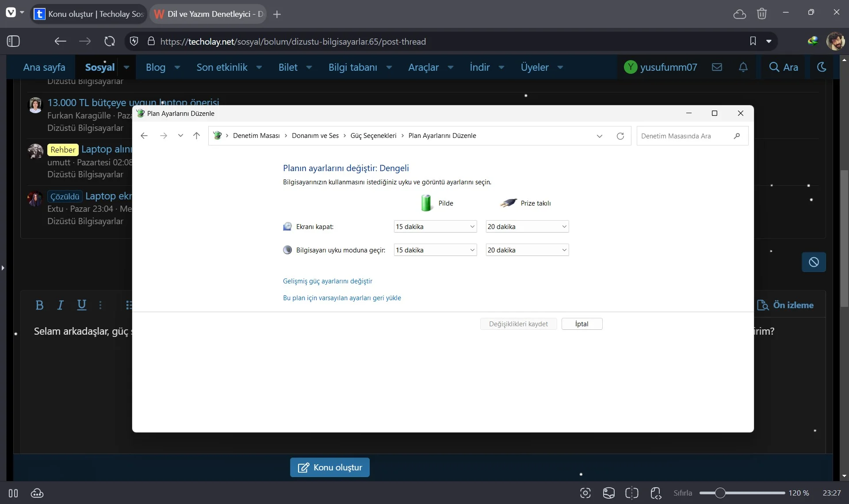Expand the Control Panel address history dropdown
The height and width of the screenshot is (504, 849).
click(600, 136)
